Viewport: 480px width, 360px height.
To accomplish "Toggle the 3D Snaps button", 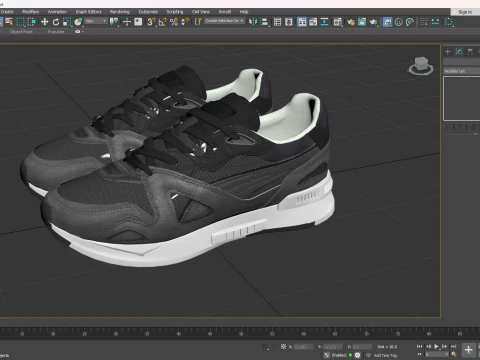I will click(151, 22).
